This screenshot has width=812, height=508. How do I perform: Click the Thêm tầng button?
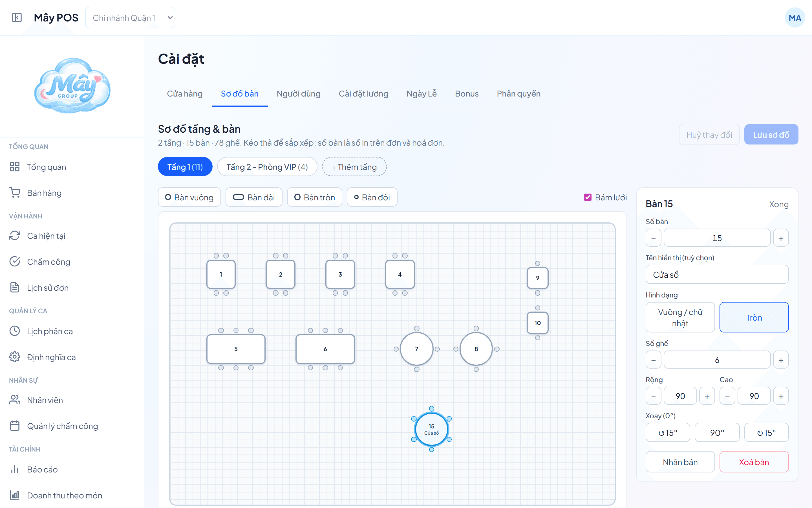[x=354, y=167]
